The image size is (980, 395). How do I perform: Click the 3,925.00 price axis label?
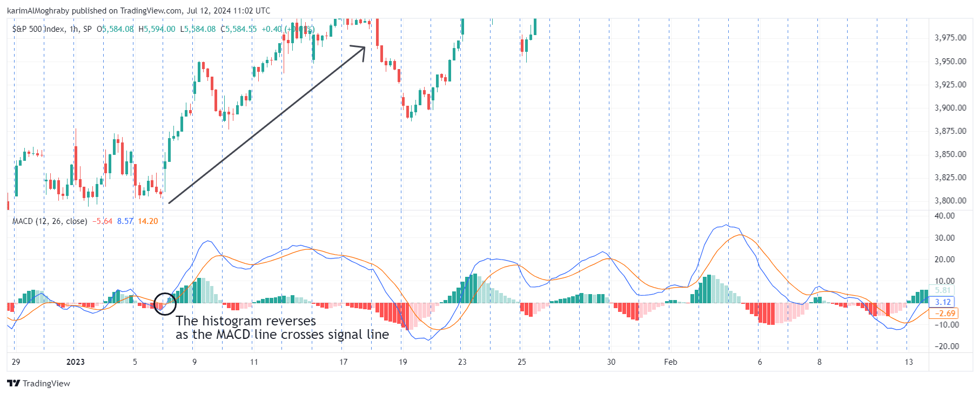pyautogui.click(x=950, y=85)
